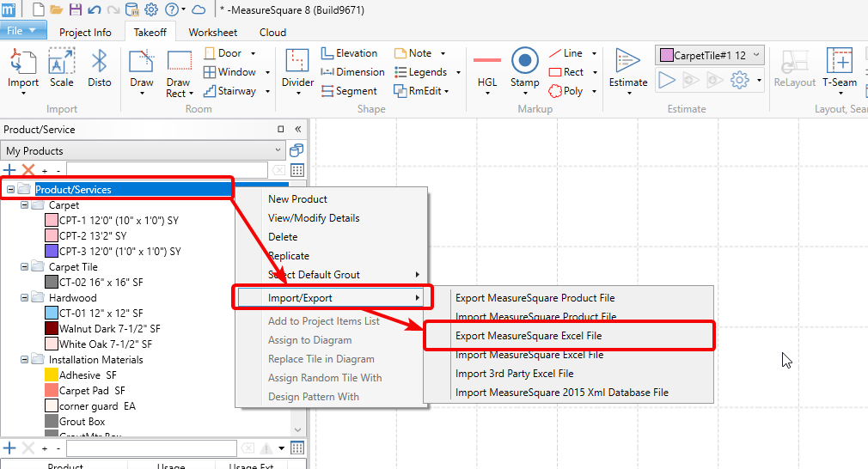Choose the Draw Rect tool

pyautogui.click(x=180, y=74)
